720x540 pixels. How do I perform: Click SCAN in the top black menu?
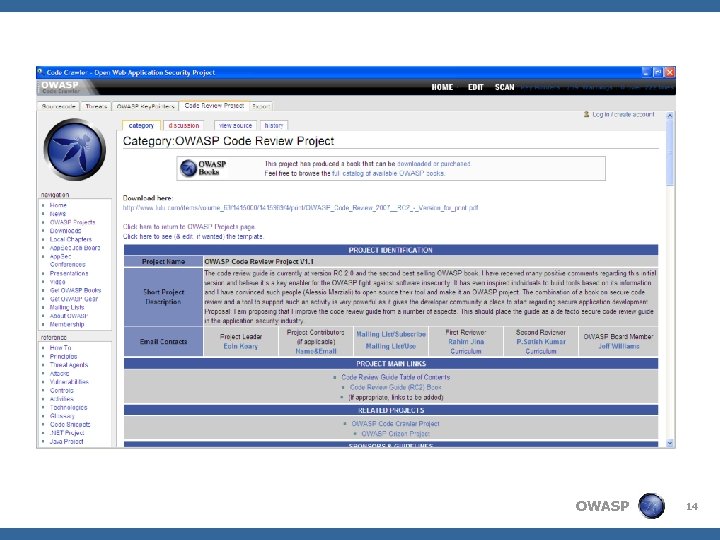(x=504, y=87)
